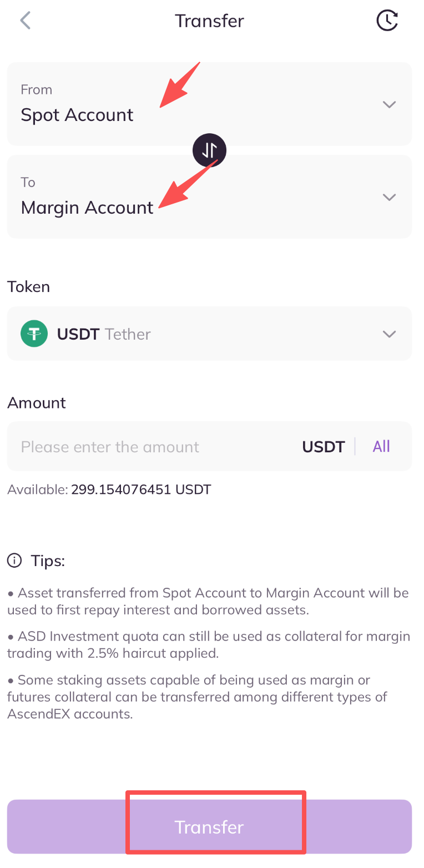Expand the To account chevron
424x868 pixels.
click(x=390, y=197)
